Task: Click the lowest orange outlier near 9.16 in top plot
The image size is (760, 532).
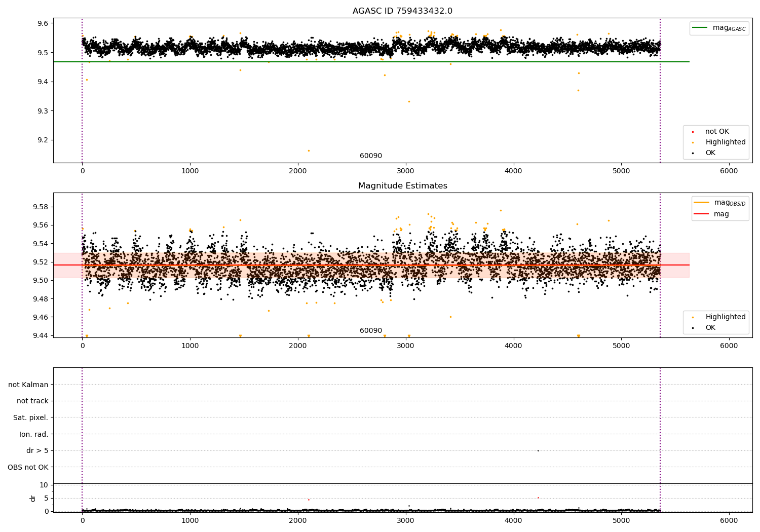Action: pos(309,150)
